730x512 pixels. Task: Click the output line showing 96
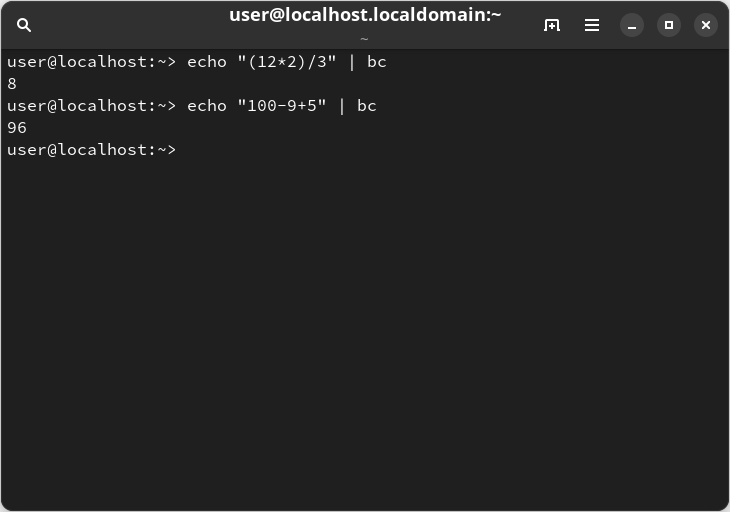[x=17, y=128]
